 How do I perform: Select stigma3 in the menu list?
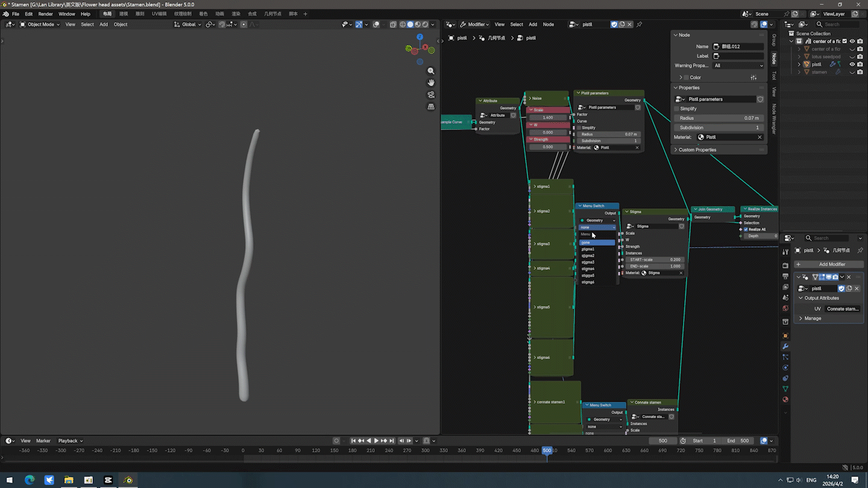click(588, 262)
